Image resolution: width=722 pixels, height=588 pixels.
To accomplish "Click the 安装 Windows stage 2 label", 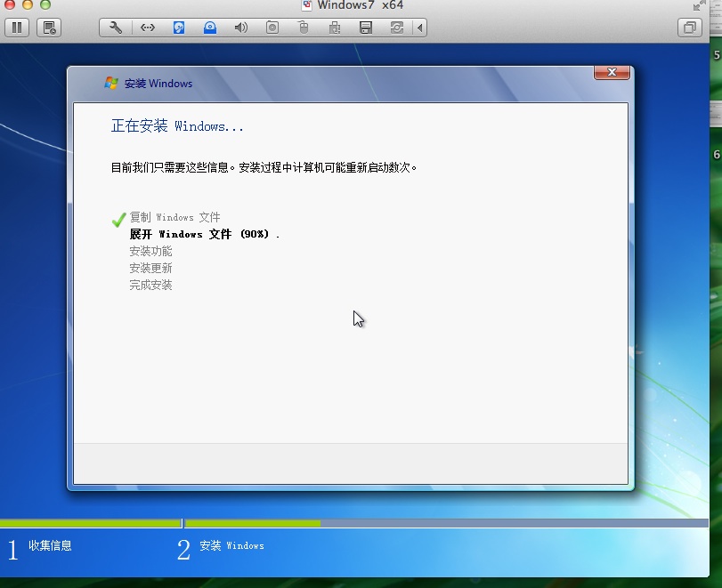I will (231, 545).
